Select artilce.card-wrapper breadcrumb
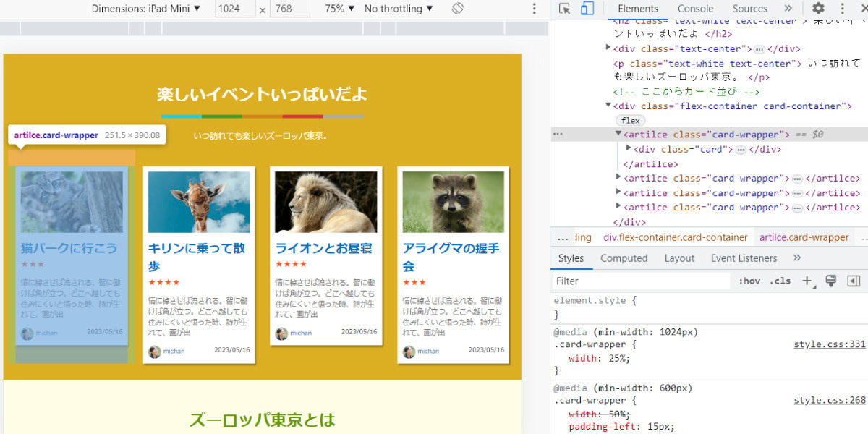The height and width of the screenshot is (434, 868). tap(804, 237)
